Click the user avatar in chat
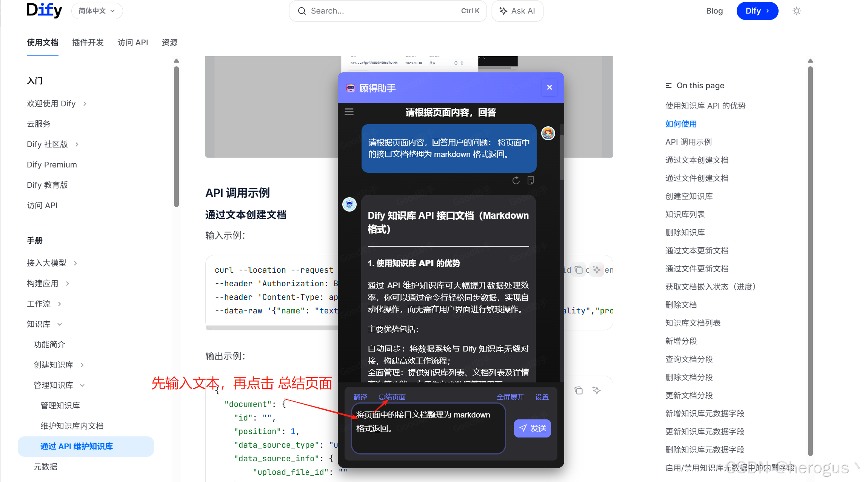The width and height of the screenshot is (868, 482). pos(548,133)
